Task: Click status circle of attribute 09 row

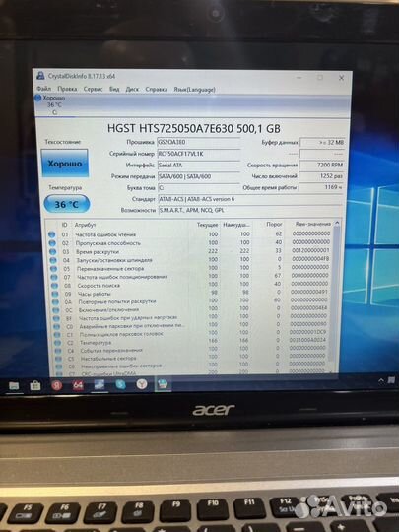Action: tap(55, 294)
